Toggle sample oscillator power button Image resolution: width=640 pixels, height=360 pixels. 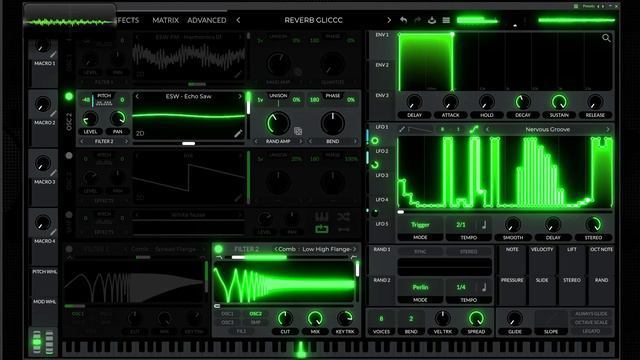[x=69, y=215]
